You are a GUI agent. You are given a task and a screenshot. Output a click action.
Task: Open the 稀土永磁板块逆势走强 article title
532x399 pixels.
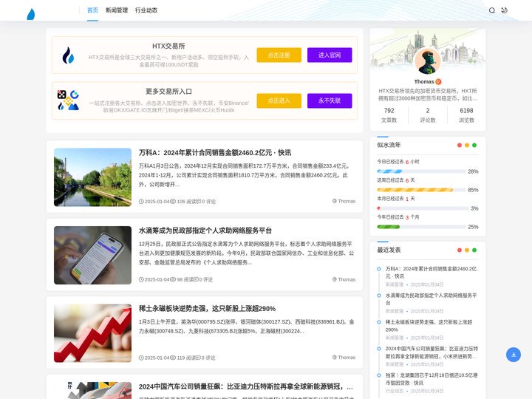click(207, 309)
